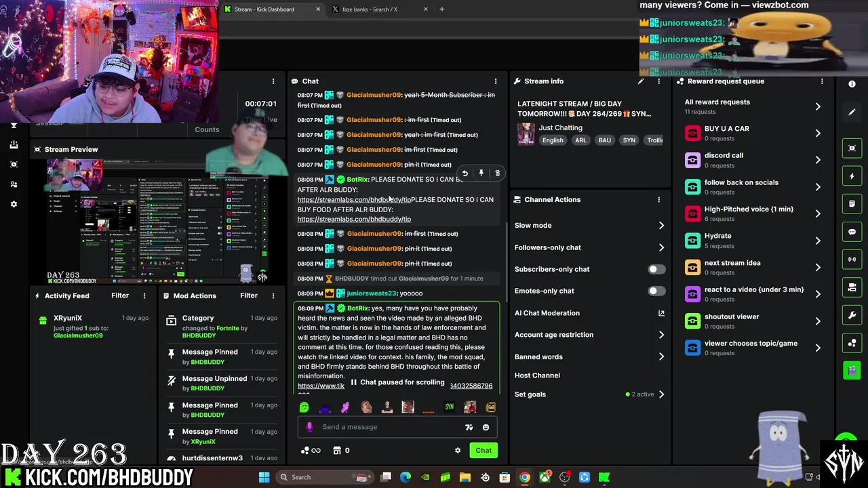Toggle the chat bubble widget in right sidebar
Viewport: 868px width, 488px height.
852,232
